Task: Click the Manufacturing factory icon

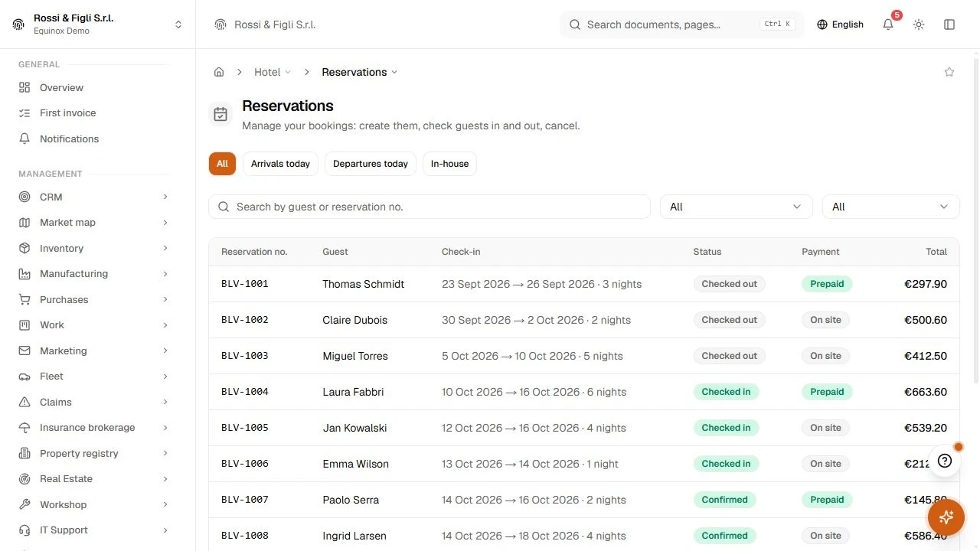Action: 24,274
